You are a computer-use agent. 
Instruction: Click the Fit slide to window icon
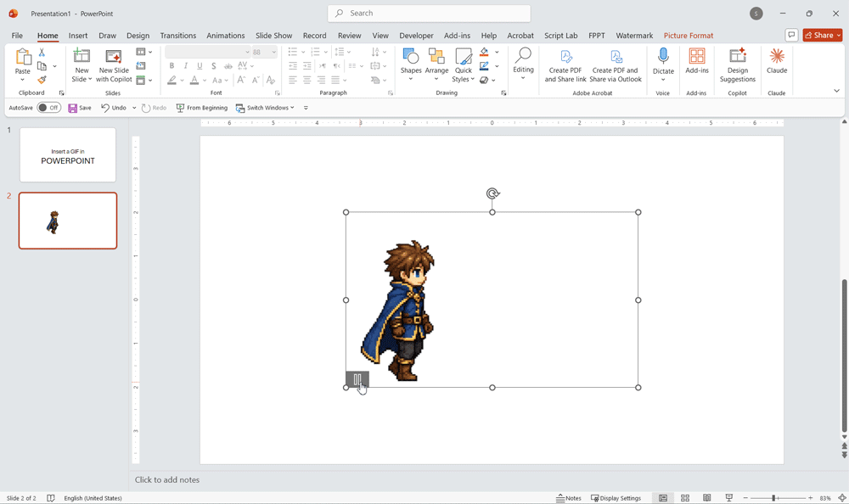[x=842, y=498]
